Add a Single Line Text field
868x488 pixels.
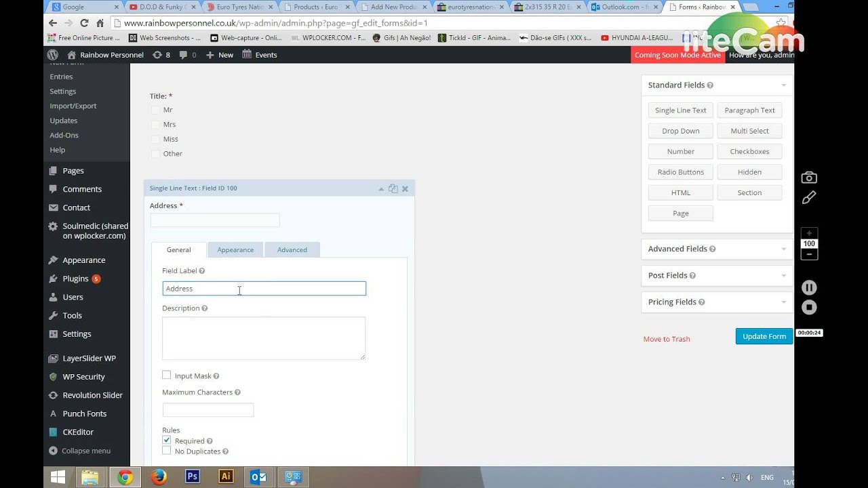[x=681, y=110]
